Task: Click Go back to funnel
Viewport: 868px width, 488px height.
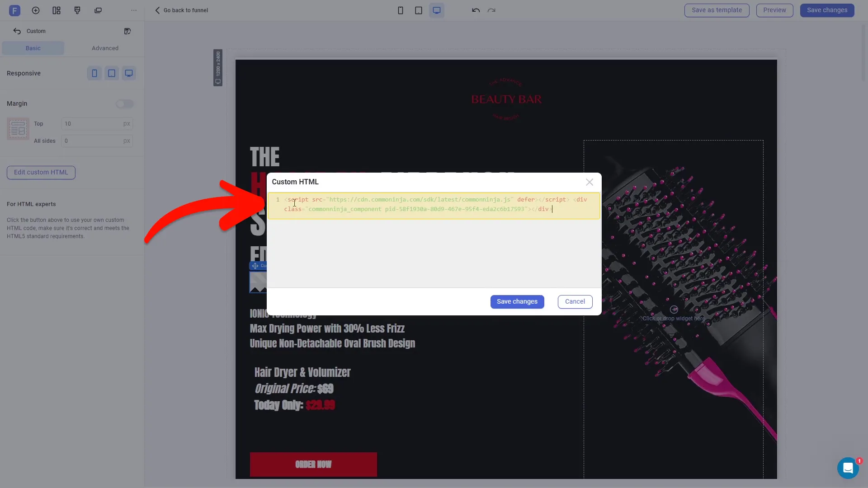Action: point(181,10)
